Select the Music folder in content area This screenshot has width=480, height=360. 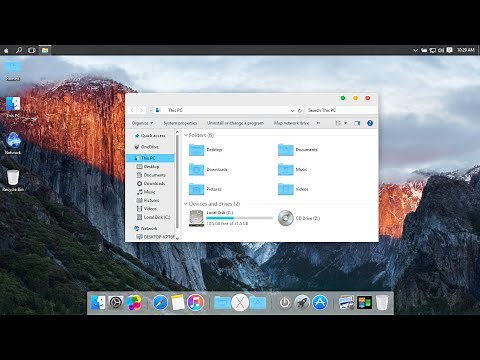292,169
